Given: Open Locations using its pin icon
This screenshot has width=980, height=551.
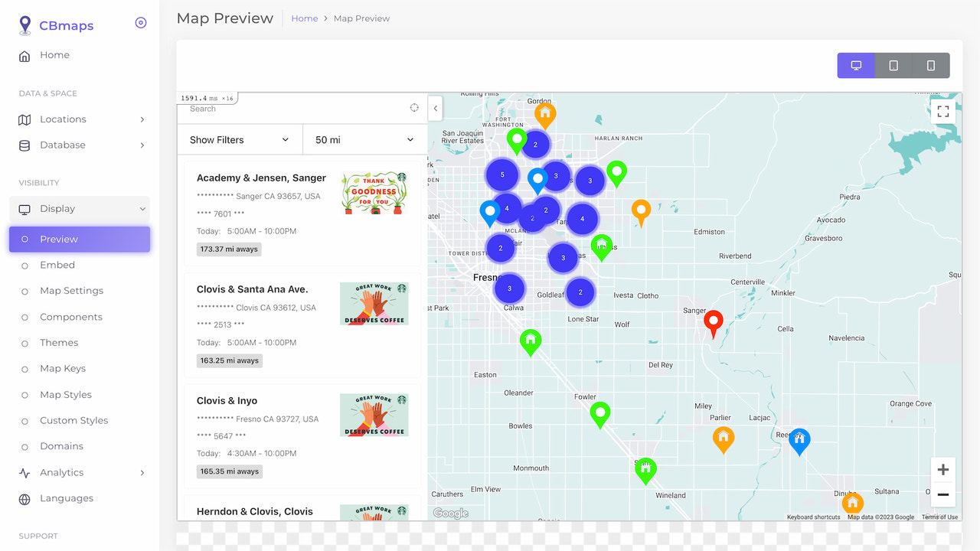Looking at the screenshot, I should click(25, 119).
